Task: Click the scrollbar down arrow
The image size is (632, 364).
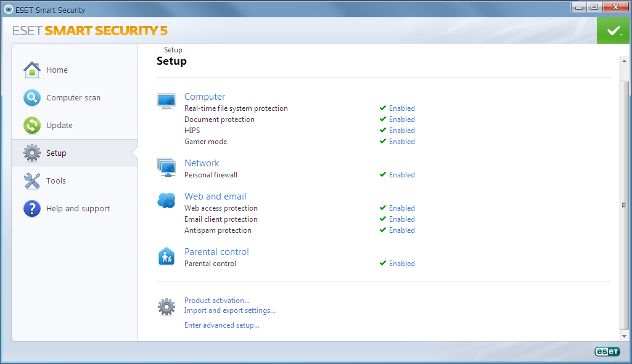Action: click(x=625, y=336)
